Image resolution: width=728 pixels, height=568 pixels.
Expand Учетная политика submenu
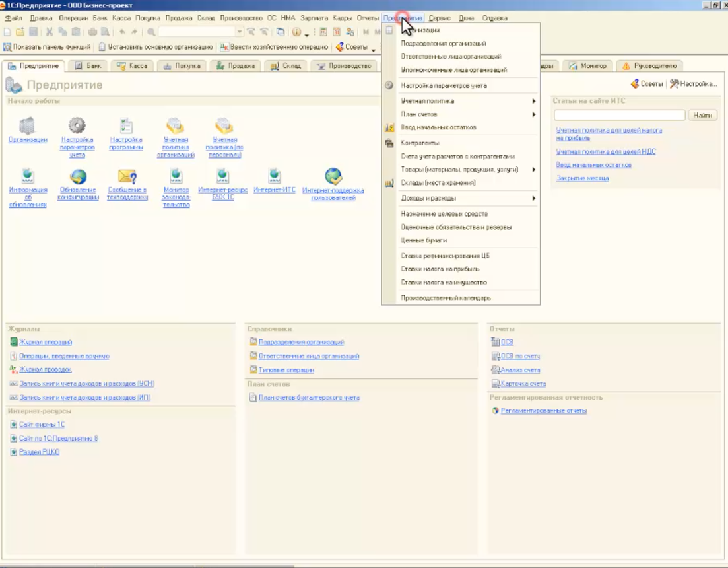[x=468, y=101]
